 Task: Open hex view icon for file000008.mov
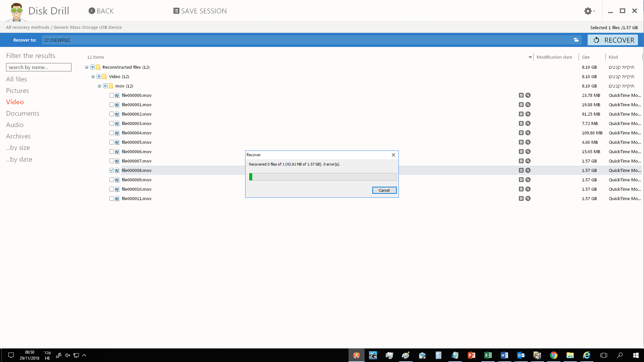tap(521, 170)
